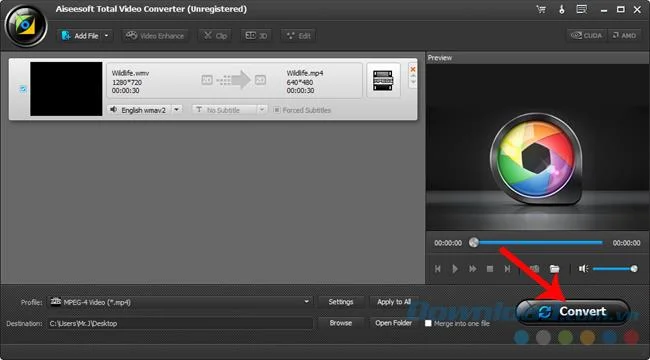Click the 640*480 output resolution text

click(x=300, y=82)
